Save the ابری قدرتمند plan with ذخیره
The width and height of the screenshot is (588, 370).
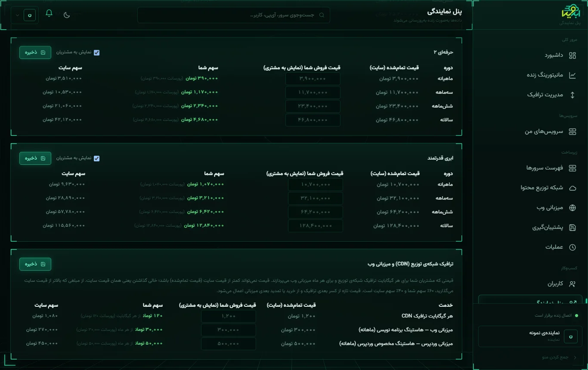[35, 158]
